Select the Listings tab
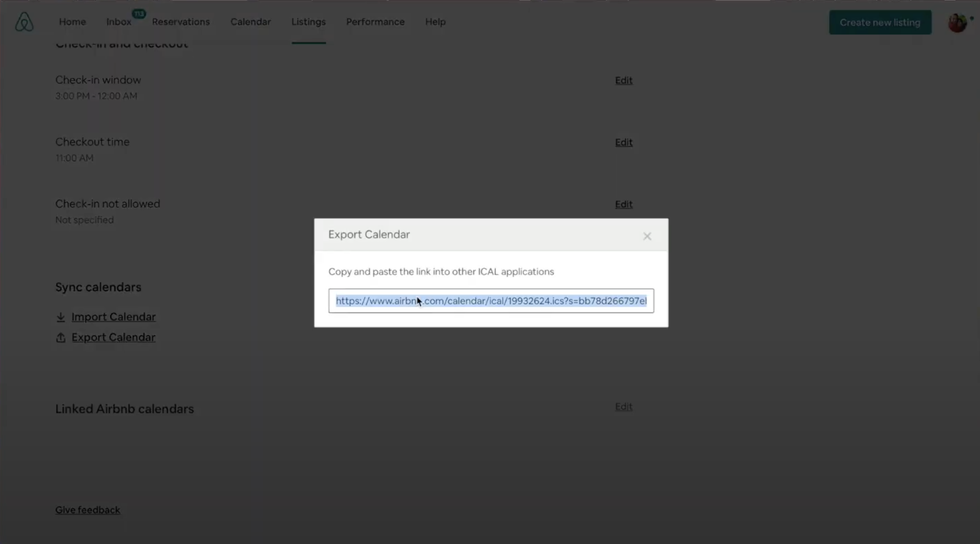Viewport: 980px width, 544px height. tap(308, 22)
